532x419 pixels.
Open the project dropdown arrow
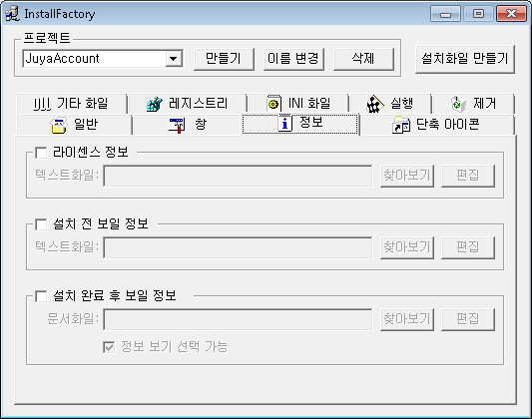tap(174, 59)
